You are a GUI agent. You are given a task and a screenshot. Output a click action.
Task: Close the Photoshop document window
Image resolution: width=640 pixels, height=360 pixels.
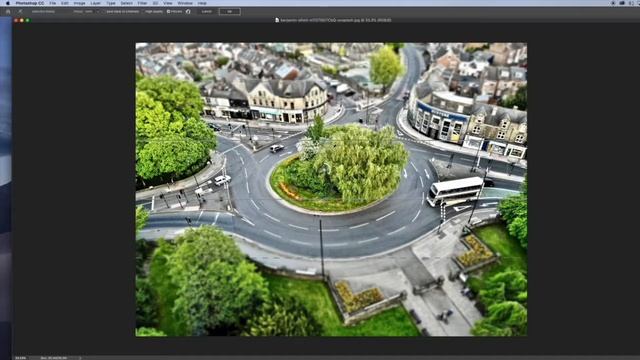pyautogui.click(x=16, y=20)
